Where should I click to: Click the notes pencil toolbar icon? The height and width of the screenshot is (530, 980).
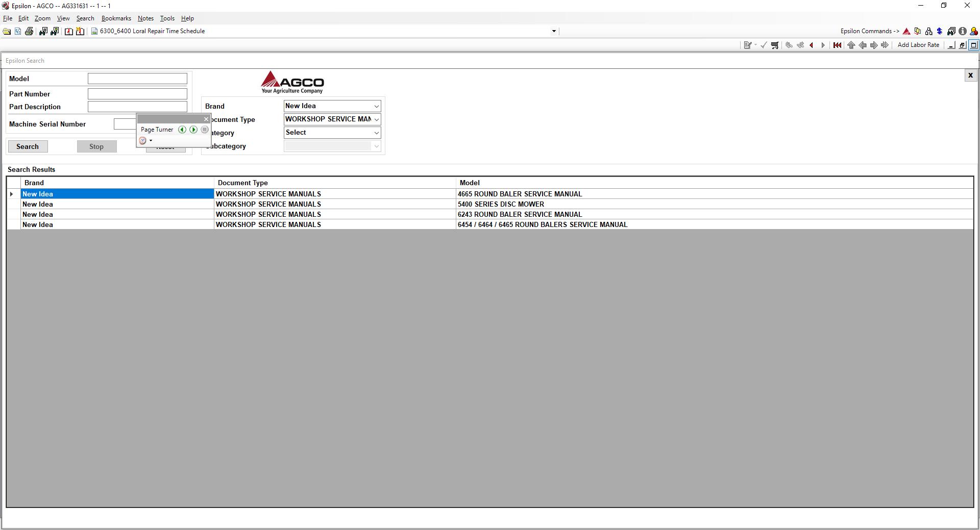[748, 45]
